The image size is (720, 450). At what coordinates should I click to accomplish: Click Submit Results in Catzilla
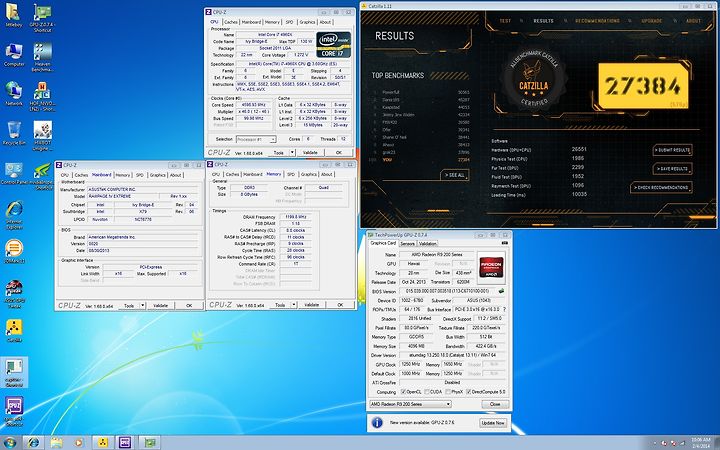[x=672, y=150]
